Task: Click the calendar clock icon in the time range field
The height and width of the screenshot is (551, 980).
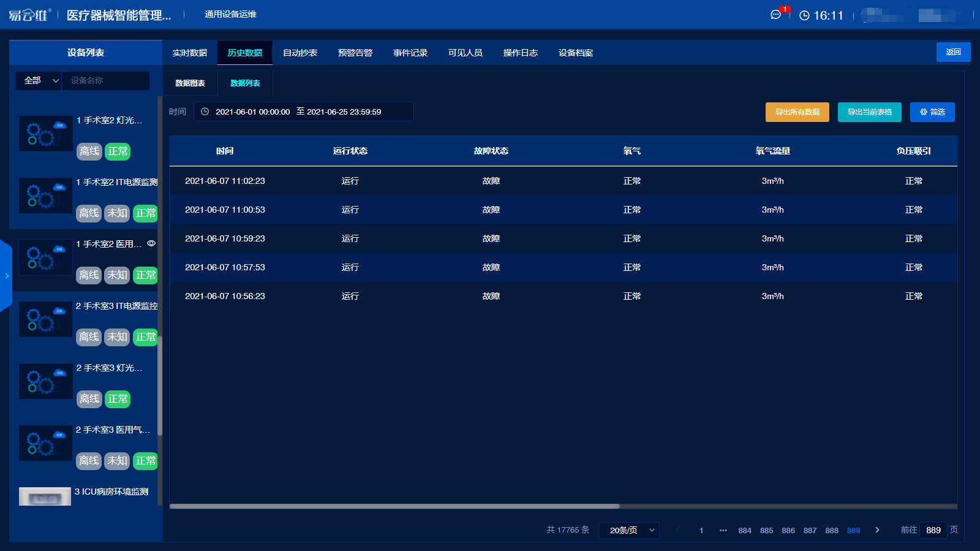Action: click(x=205, y=112)
